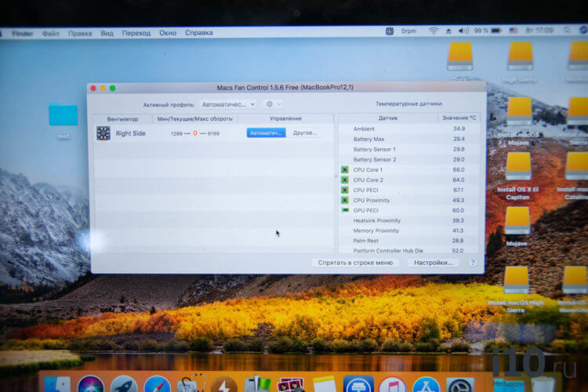Select the Battery Sensor 1 row
This screenshot has height=392, width=588.
click(408, 149)
